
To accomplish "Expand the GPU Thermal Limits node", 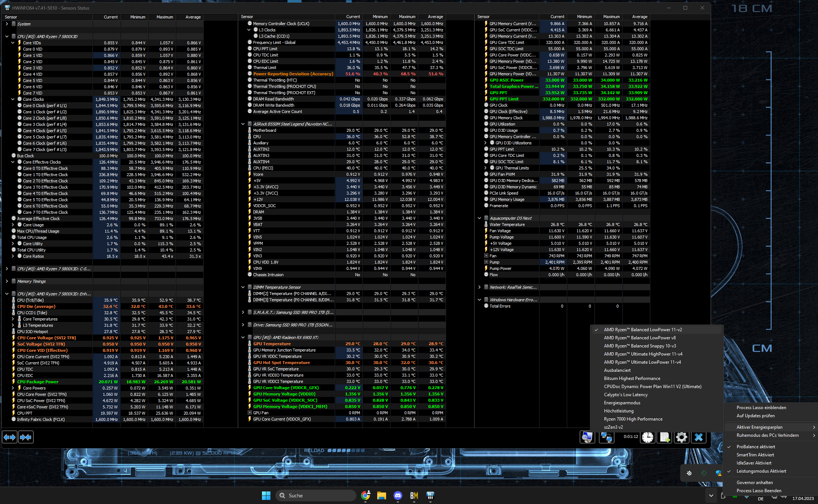I will tap(485, 168).
